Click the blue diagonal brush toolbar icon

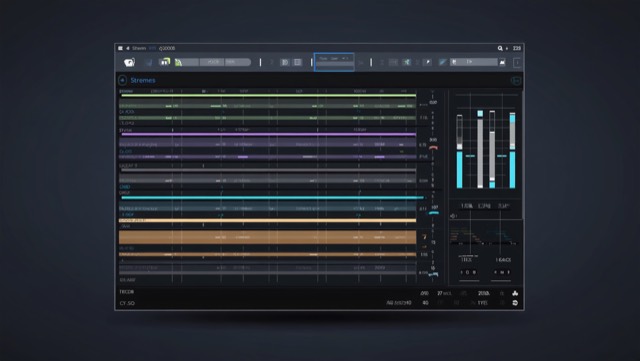(x=442, y=62)
